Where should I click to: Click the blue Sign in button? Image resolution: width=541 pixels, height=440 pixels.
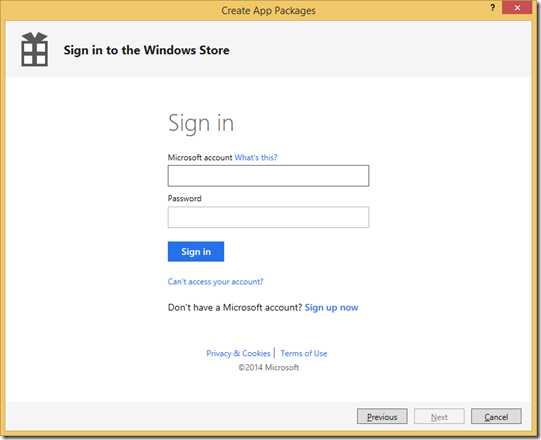[x=196, y=252]
